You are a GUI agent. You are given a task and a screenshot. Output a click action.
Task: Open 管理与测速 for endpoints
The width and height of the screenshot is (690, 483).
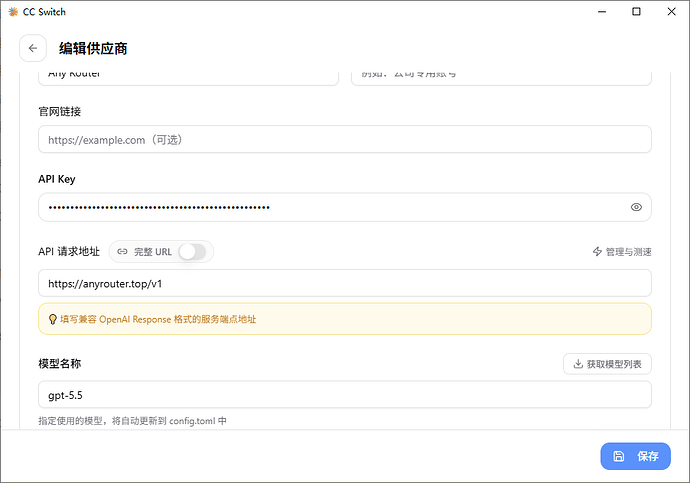click(x=622, y=252)
